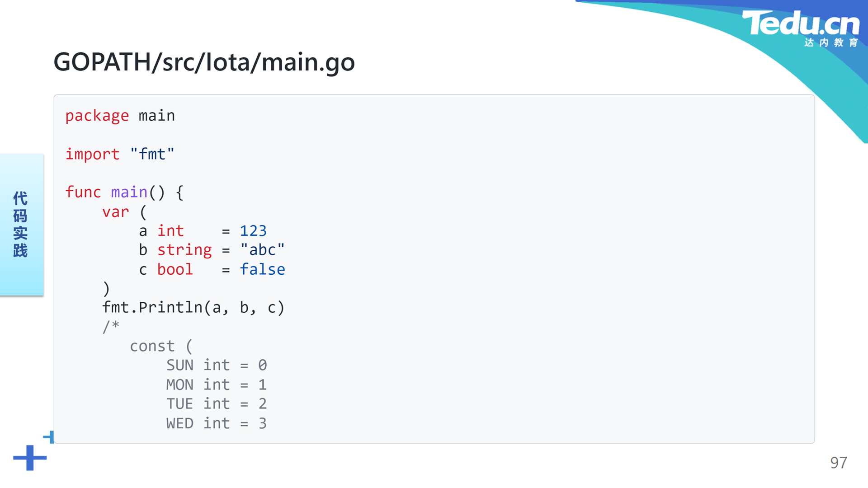Click the slide title GOPATH/src/Iota/main.go
The image size is (868, 488).
pyautogui.click(x=204, y=62)
